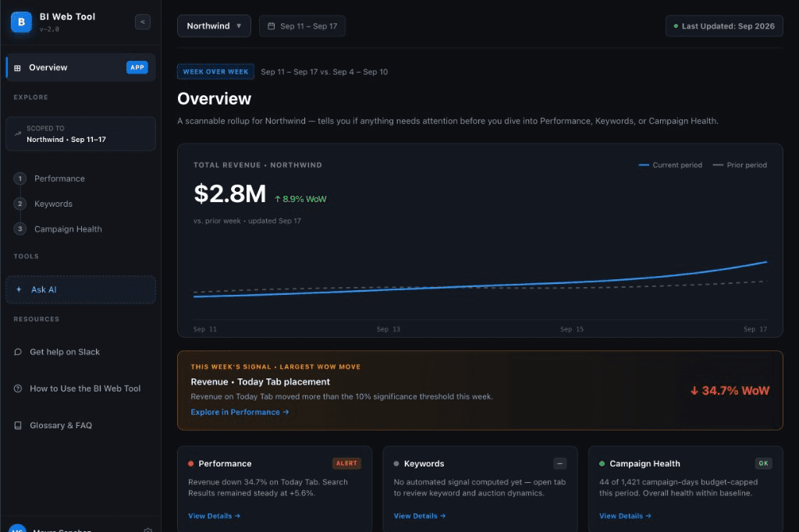Click the $2.8M total revenue value
799x532 pixels.
click(230, 193)
